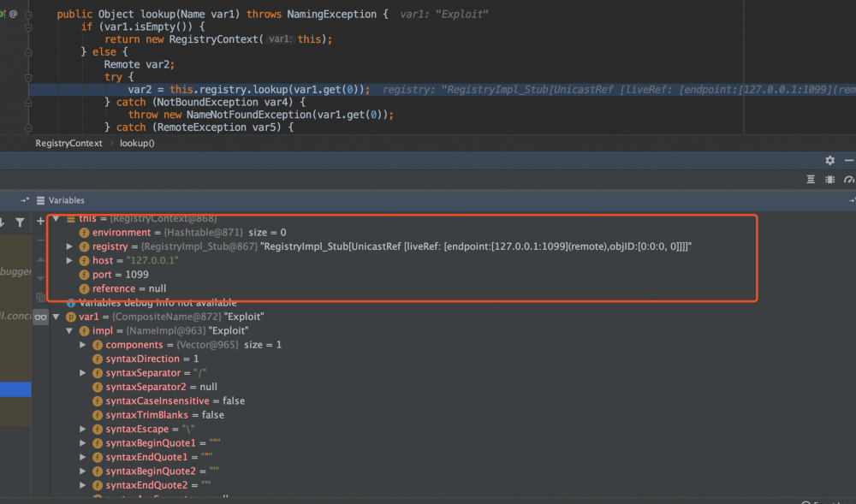Click the 'p' parameter icon beside var1

tap(71, 317)
